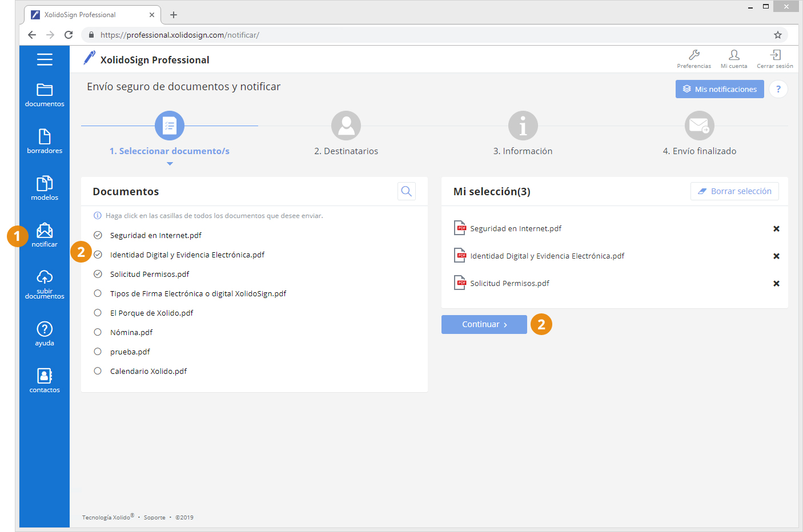The image size is (803, 532).
Task: Click the step 2 Destinatarios person circle
Action: click(346, 126)
